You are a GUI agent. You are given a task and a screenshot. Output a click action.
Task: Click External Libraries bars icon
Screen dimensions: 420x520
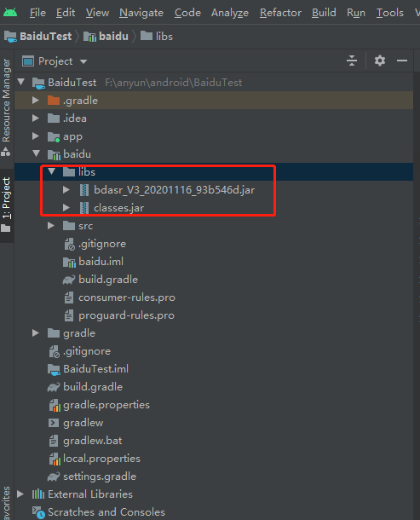coord(38,494)
